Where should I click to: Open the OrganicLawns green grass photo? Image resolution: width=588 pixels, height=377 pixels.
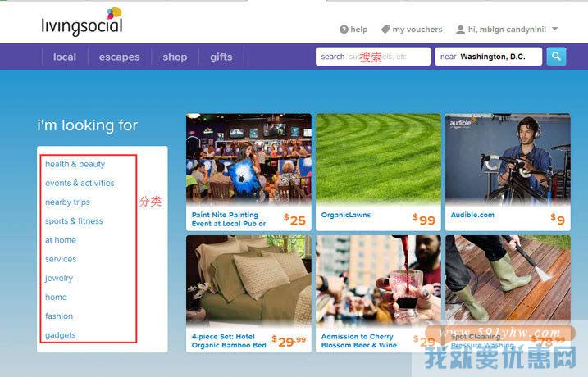click(378, 160)
